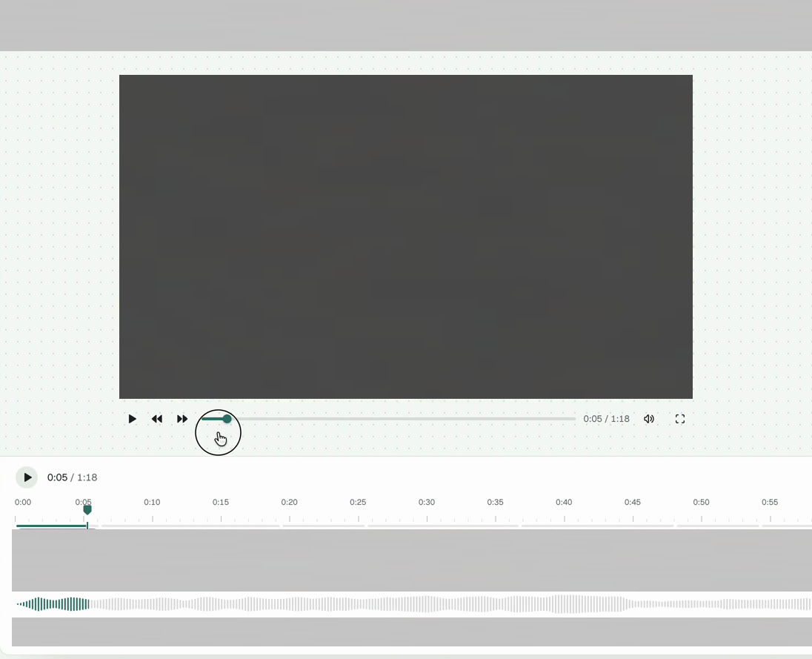Click the 0:55 label on timeline ruler

point(770,502)
